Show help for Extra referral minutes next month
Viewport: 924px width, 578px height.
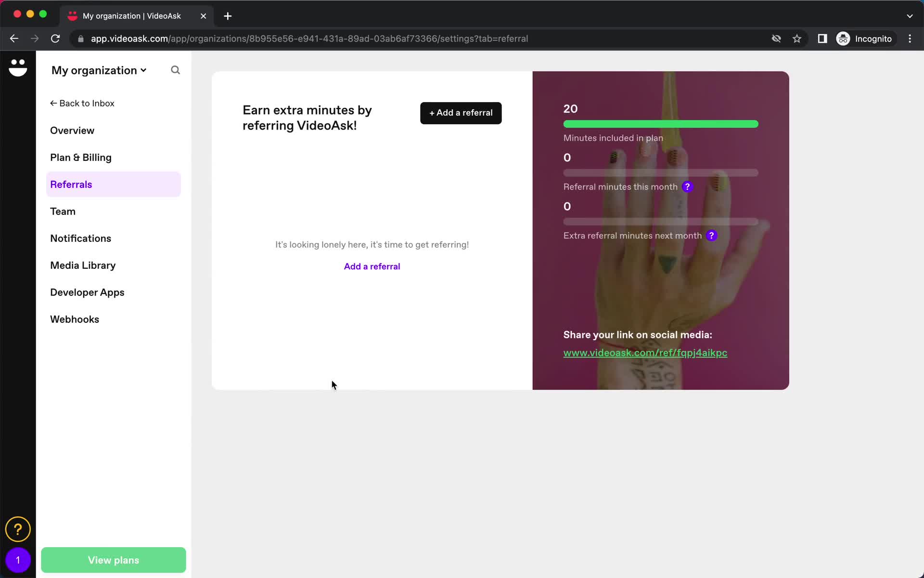click(711, 236)
